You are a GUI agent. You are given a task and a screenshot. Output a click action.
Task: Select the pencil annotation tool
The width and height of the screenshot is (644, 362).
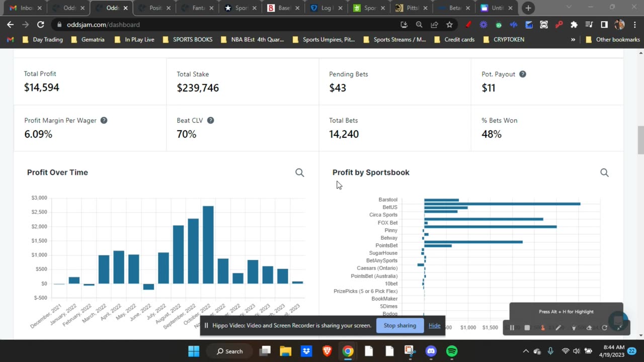(558, 328)
